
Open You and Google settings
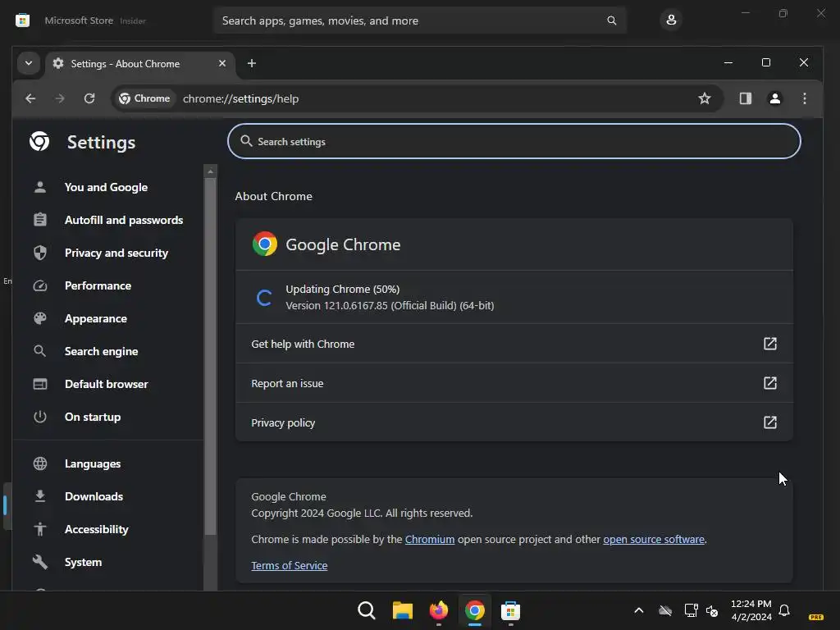point(106,188)
